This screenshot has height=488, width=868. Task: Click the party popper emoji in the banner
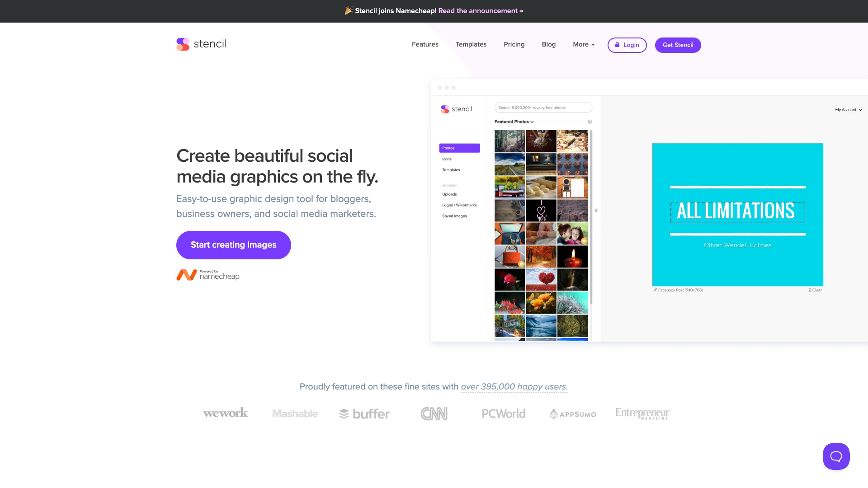point(349,10)
